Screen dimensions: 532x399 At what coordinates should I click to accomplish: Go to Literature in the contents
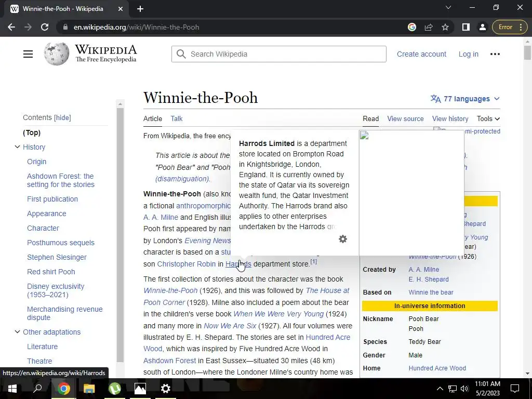point(43,347)
